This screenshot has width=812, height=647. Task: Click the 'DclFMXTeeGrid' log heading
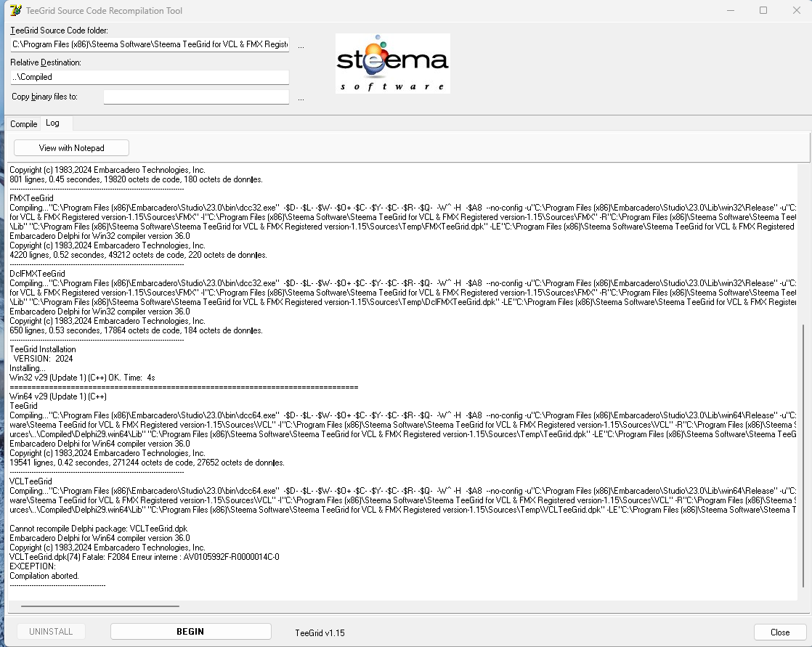37,274
